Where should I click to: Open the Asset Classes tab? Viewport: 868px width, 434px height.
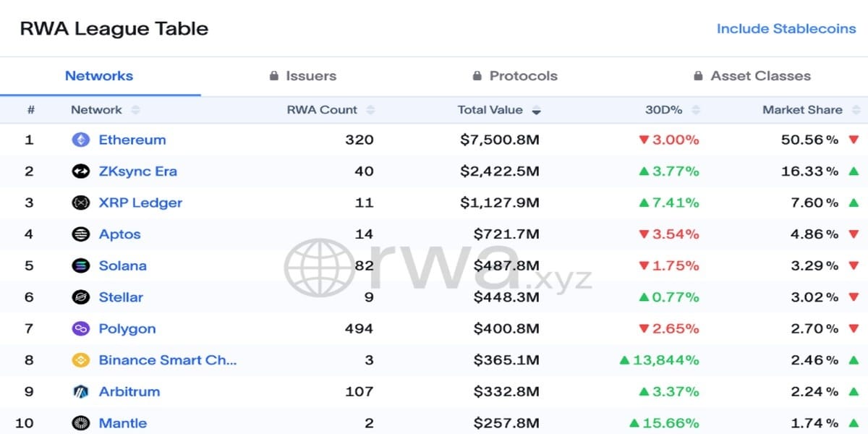click(752, 75)
